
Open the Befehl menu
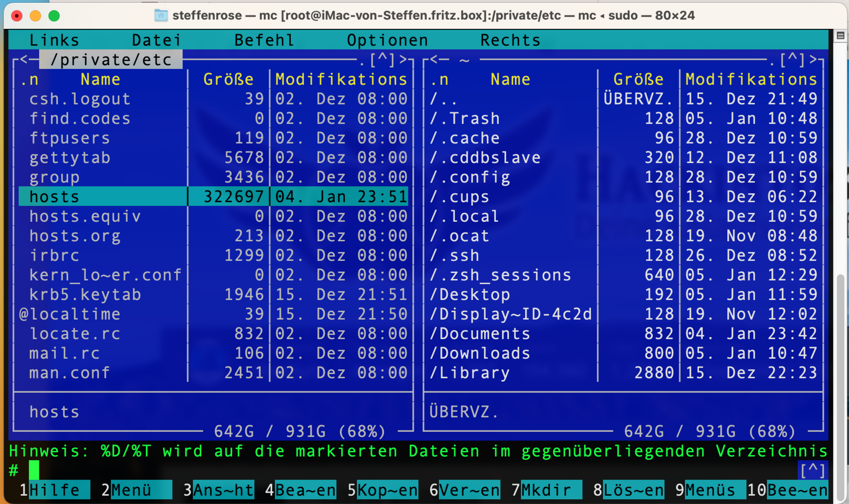point(264,40)
